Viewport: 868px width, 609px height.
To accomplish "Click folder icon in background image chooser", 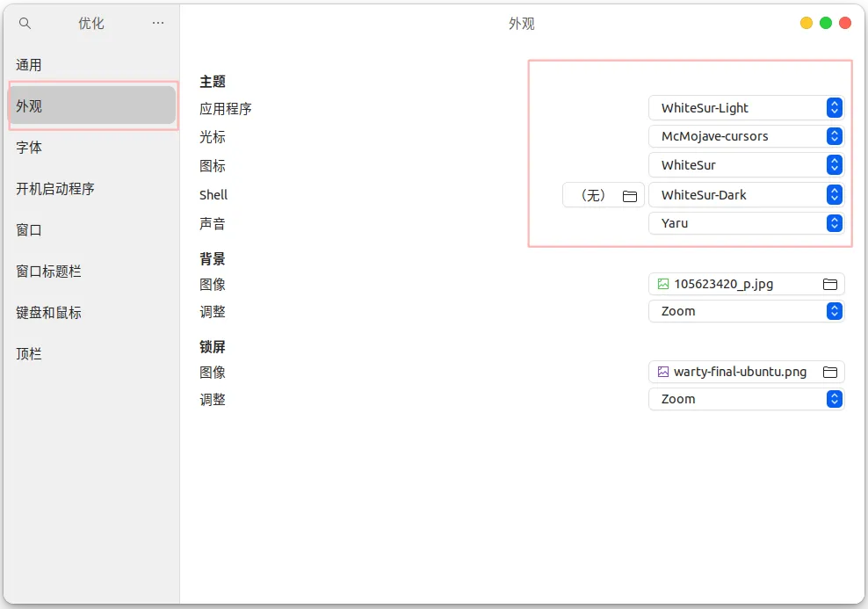I will [x=829, y=284].
